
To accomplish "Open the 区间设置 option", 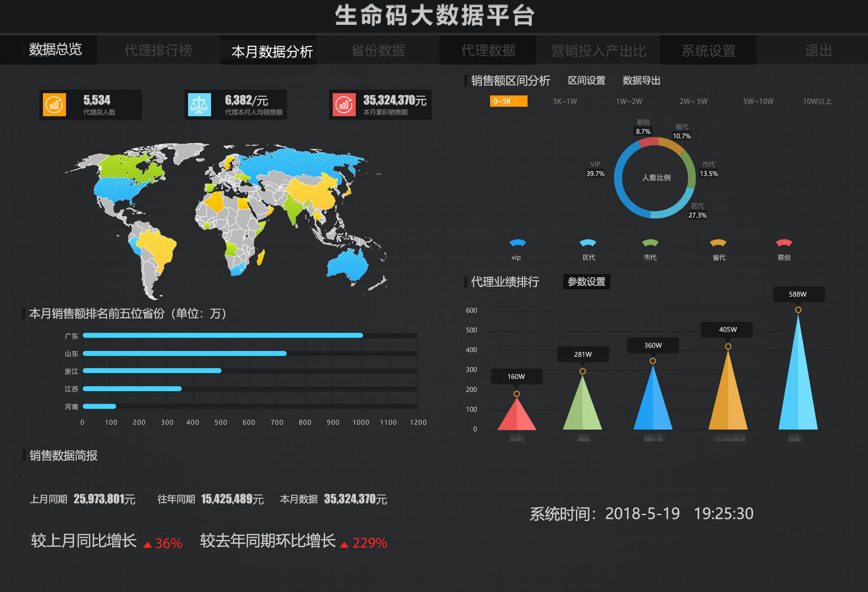I will pyautogui.click(x=586, y=81).
